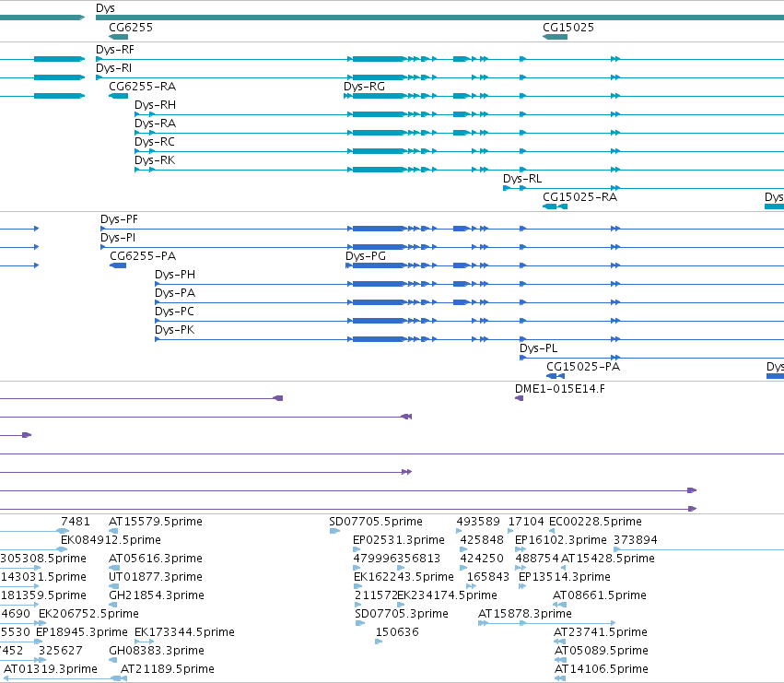Click the Dys-PK protein label
The width and height of the screenshot is (784, 683).
point(174,330)
